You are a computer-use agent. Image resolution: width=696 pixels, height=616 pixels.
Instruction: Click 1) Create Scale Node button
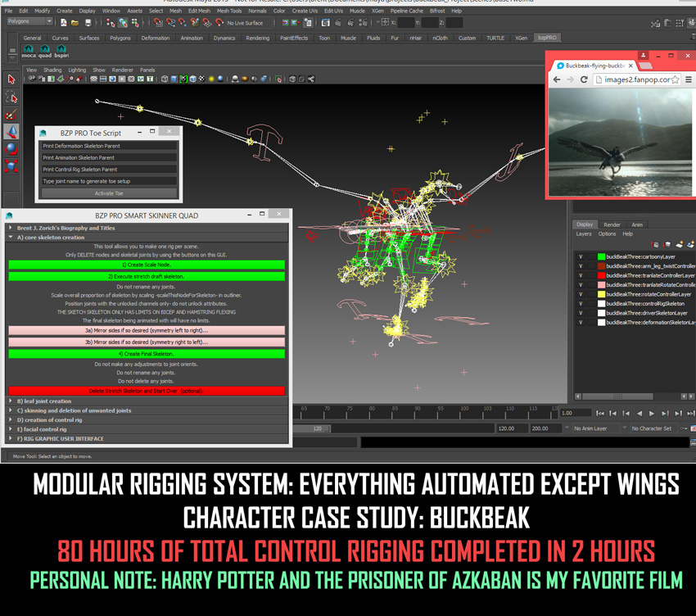[x=147, y=265]
